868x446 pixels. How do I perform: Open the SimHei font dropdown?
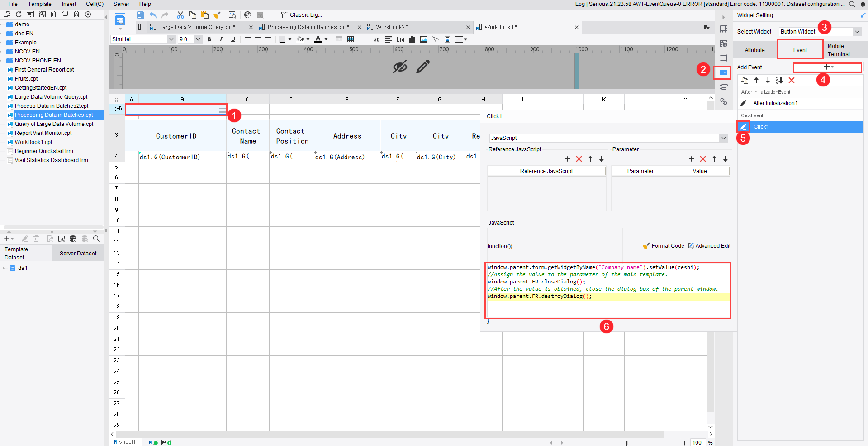(171, 39)
